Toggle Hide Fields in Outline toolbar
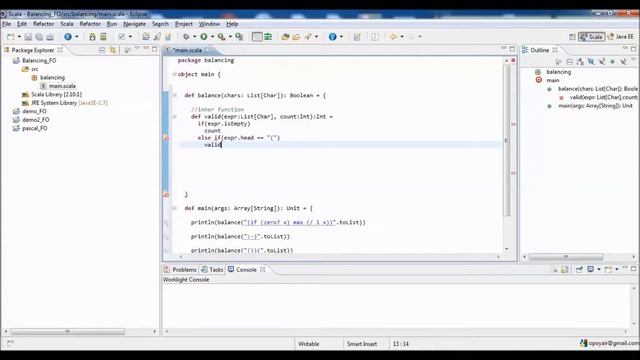This screenshot has height=360, width=640. click(x=591, y=62)
